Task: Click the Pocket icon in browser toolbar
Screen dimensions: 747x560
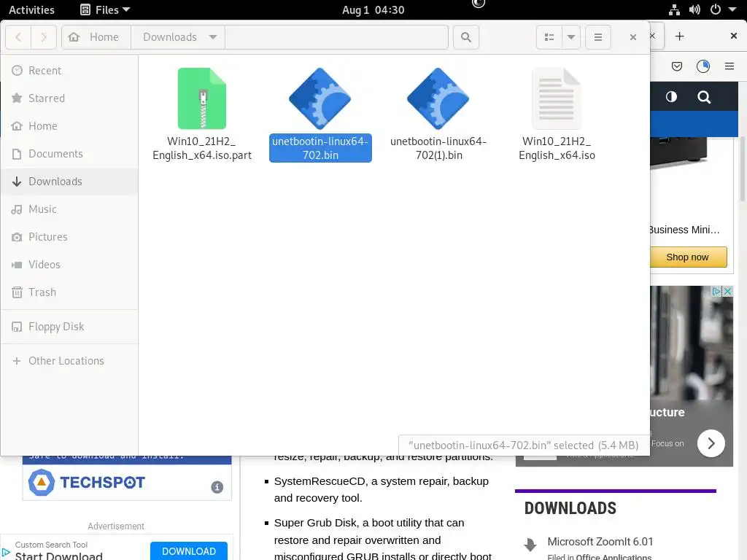Action: click(x=677, y=66)
